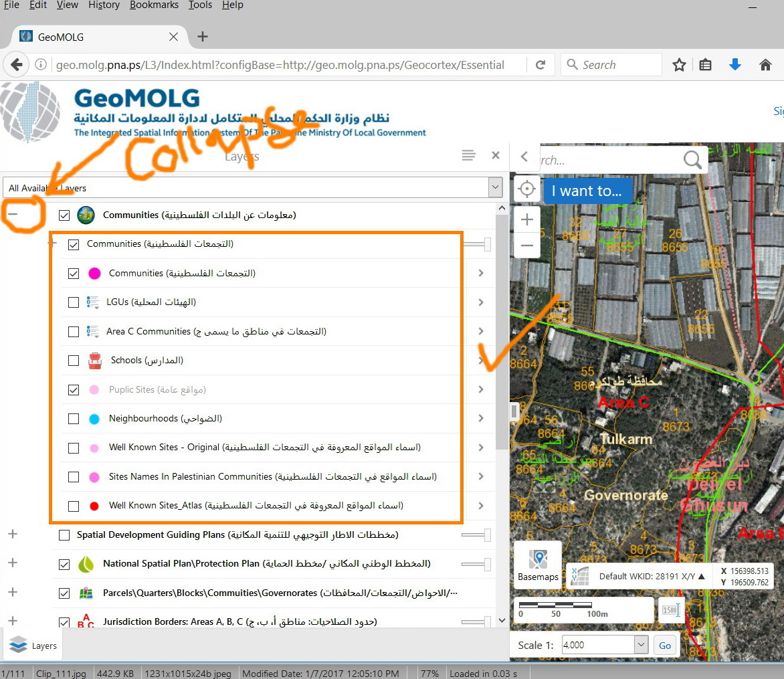This screenshot has height=679, width=784.
Task: Click the Schools layer backpack icon
Action: tap(94, 361)
